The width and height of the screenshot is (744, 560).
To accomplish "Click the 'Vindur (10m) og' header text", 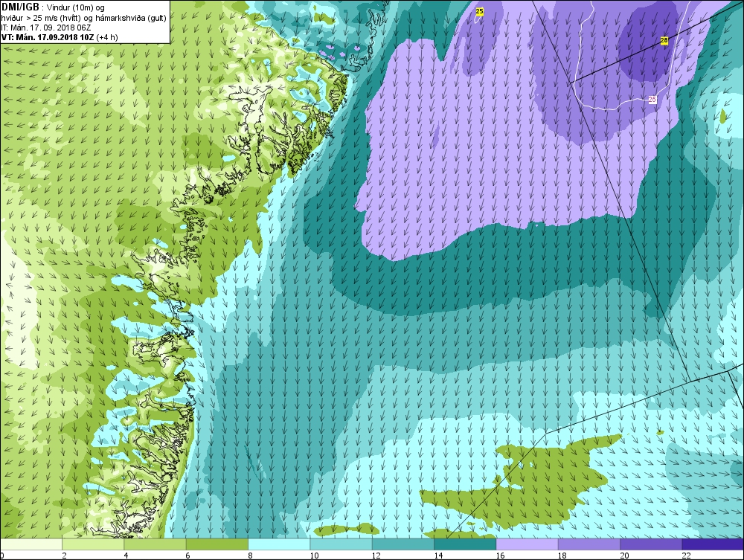I will [x=76, y=7].
